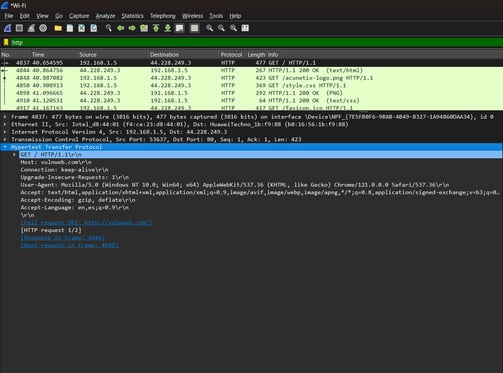
Task: Expand Transmission Control Protocol layer
Action: coord(5,140)
